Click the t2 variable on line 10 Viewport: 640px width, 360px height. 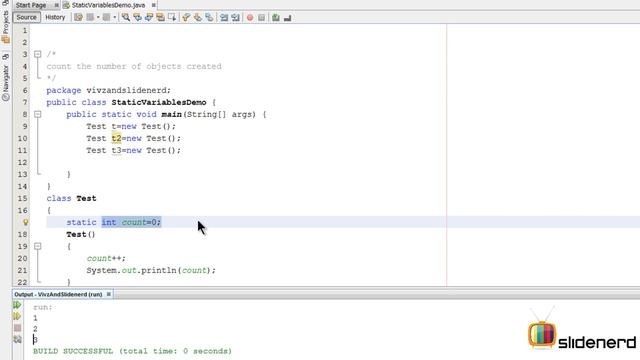click(116, 138)
